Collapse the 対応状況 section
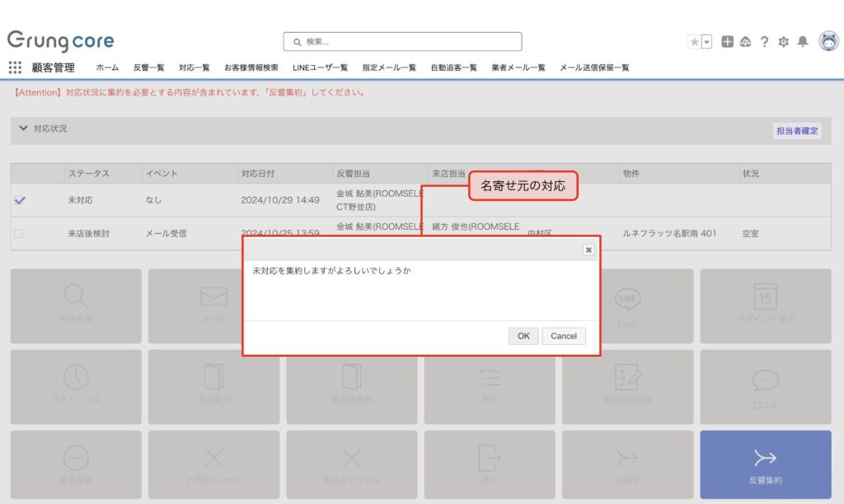844x504 pixels. [23, 129]
